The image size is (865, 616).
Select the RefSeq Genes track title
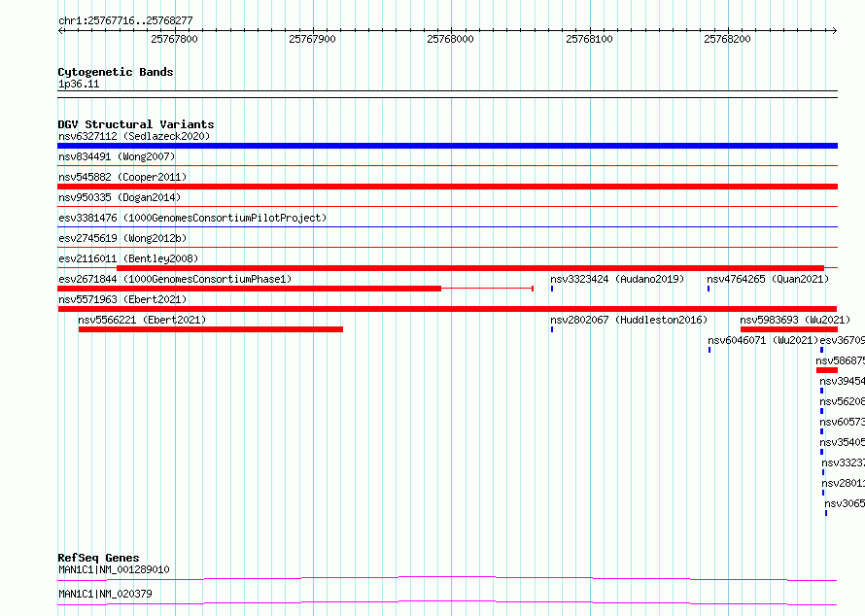(98, 558)
